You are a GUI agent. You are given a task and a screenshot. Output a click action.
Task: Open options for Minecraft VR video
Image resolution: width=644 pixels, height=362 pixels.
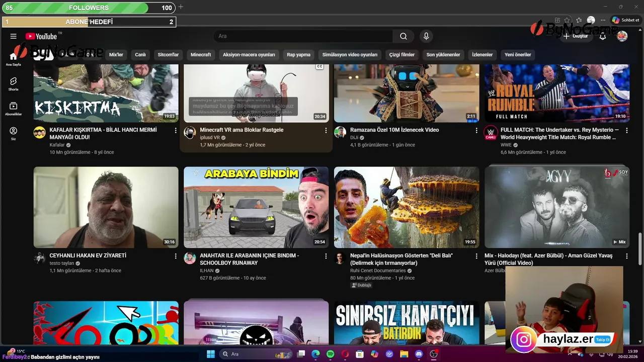(x=326, y=130)
